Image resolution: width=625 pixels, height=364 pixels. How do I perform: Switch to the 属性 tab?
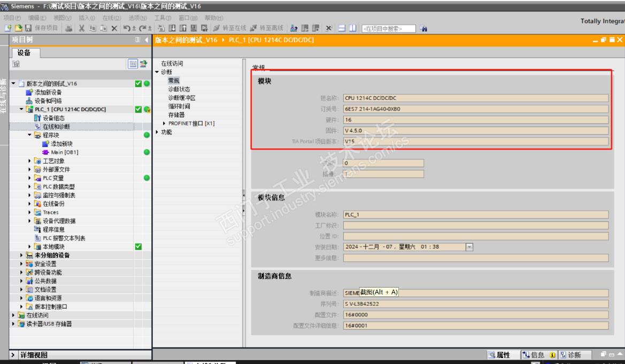coord(503,355)
